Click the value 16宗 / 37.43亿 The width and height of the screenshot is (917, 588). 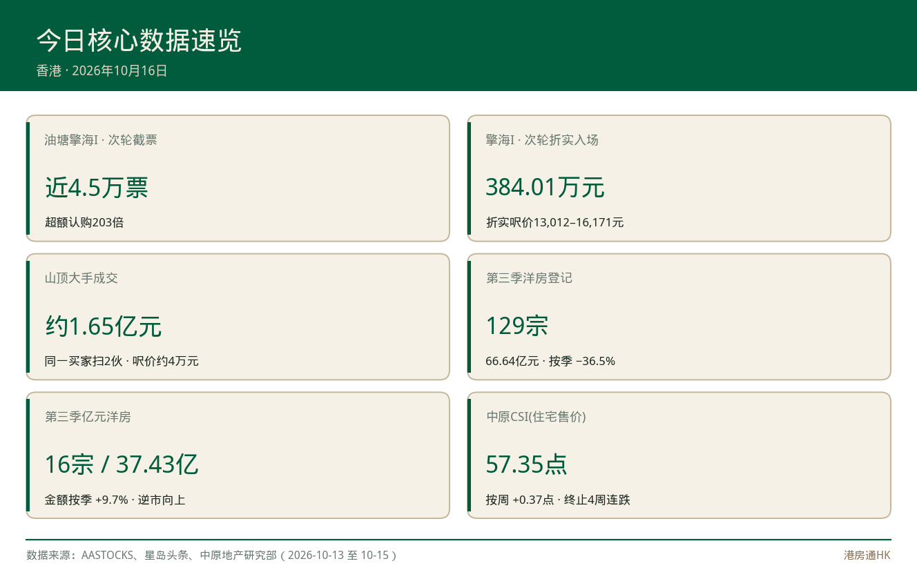click(x=122, y=464)
